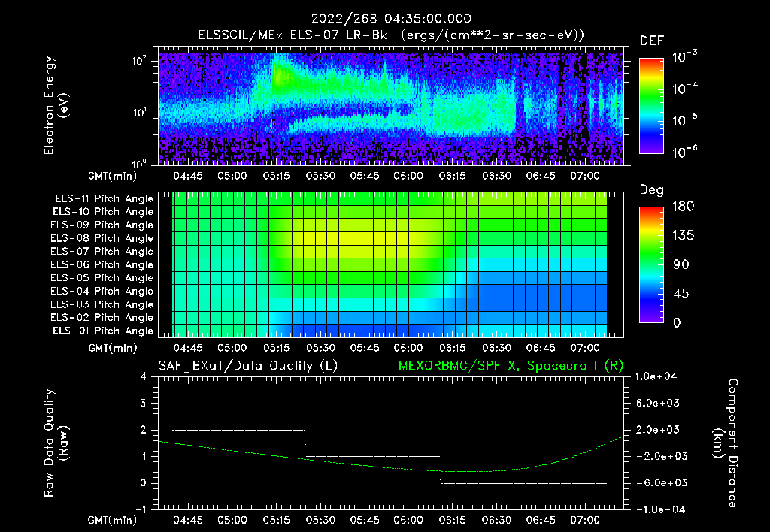Screen dimensions: 770x532
Task: Click the '90' degree colorbar value
Action: coord(681,264)
